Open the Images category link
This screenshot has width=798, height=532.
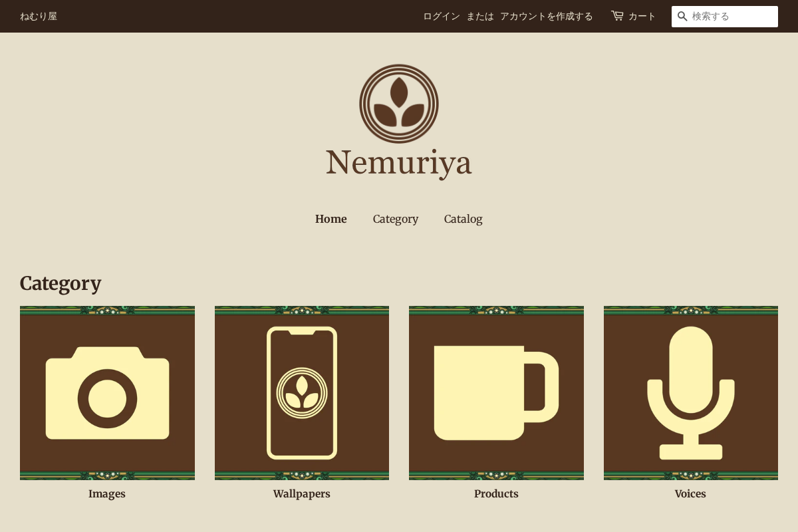click(x=107, y=493)
